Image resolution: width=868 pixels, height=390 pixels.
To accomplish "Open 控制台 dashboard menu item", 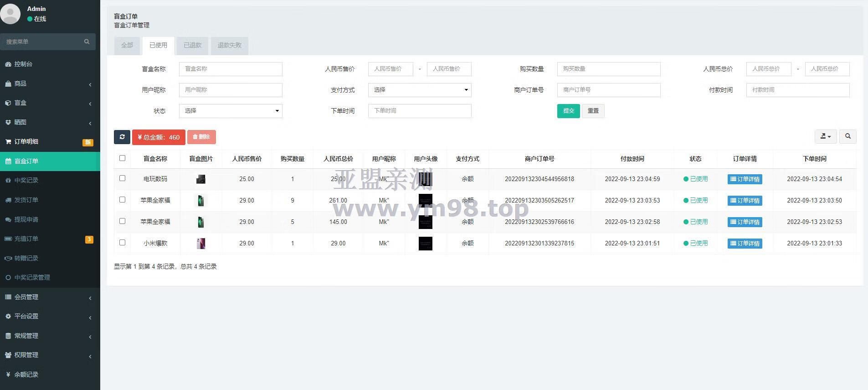I will (50, 64).
